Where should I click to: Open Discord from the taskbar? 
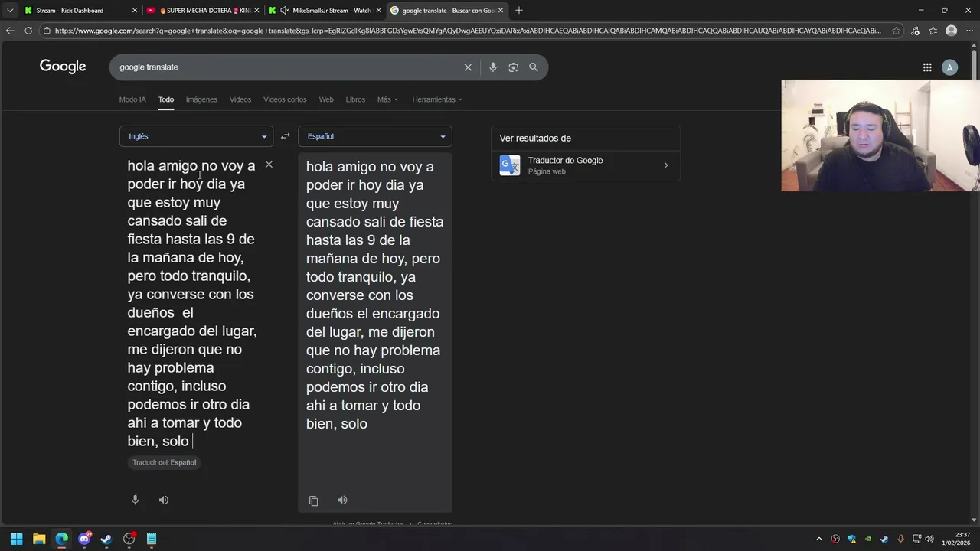84,539
